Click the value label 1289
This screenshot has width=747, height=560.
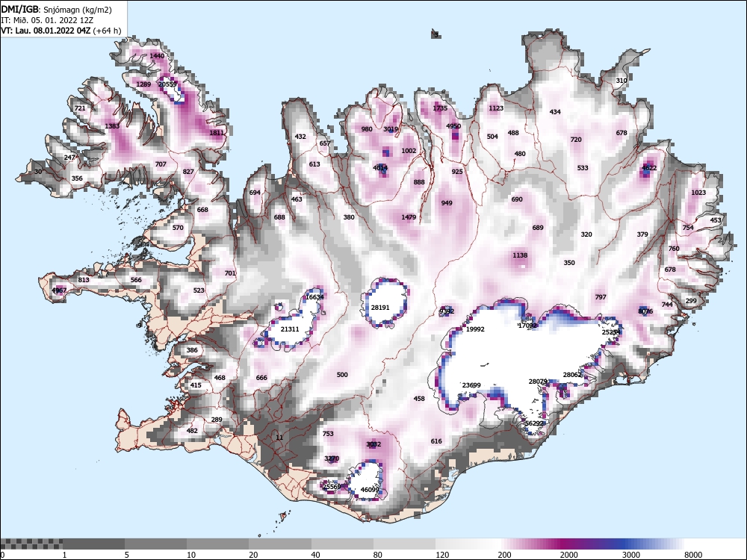click(143, 84)
